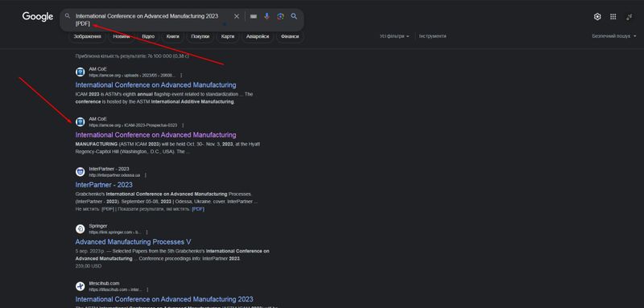The height and width of the screenshot is (308, 644).
Task: Click snippet starting 'ICAM 2023 is ASTM's eighth'
Action: pyautogui.click(x=164, y=98)
